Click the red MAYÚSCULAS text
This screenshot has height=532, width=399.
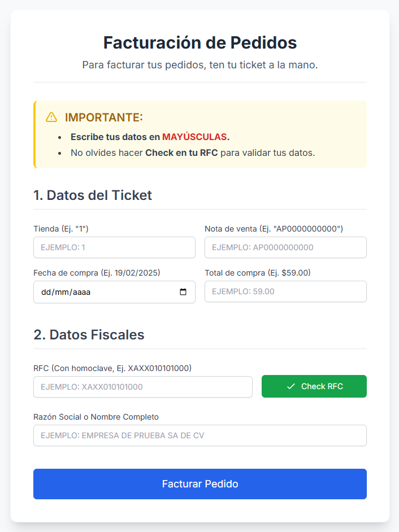tap(194, 137)
